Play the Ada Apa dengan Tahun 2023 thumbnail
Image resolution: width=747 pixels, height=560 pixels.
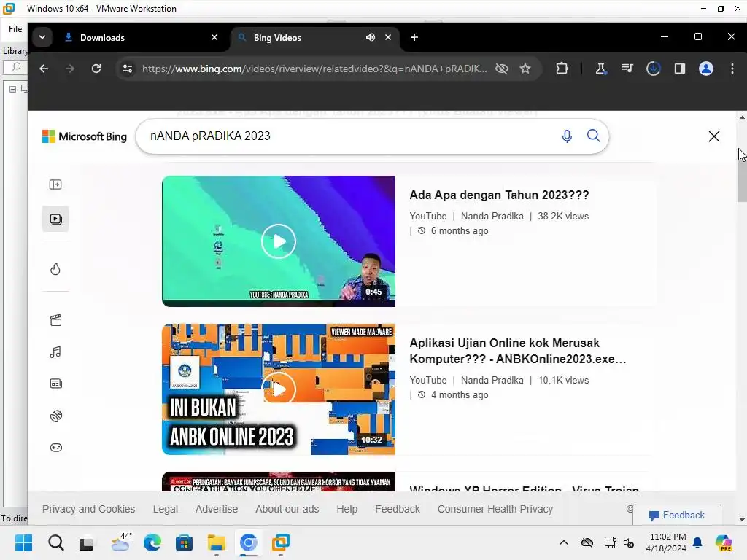click(x=279, y=241)
